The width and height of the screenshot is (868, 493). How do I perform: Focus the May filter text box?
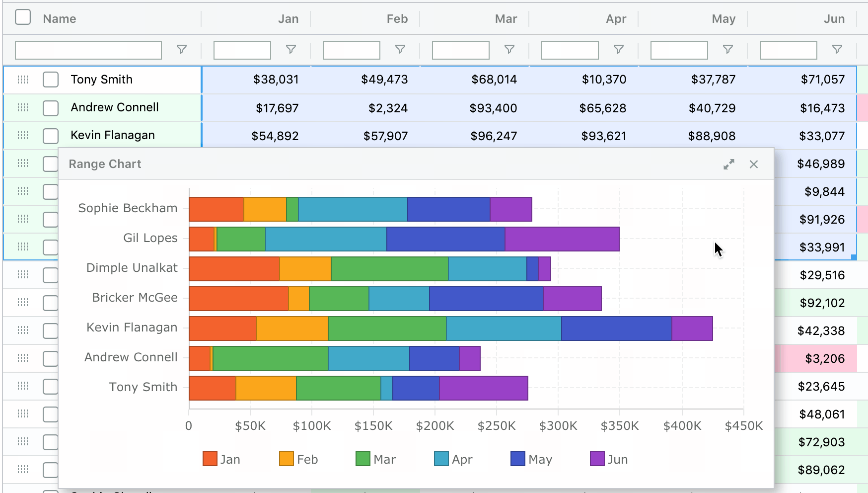click(679, 50)
